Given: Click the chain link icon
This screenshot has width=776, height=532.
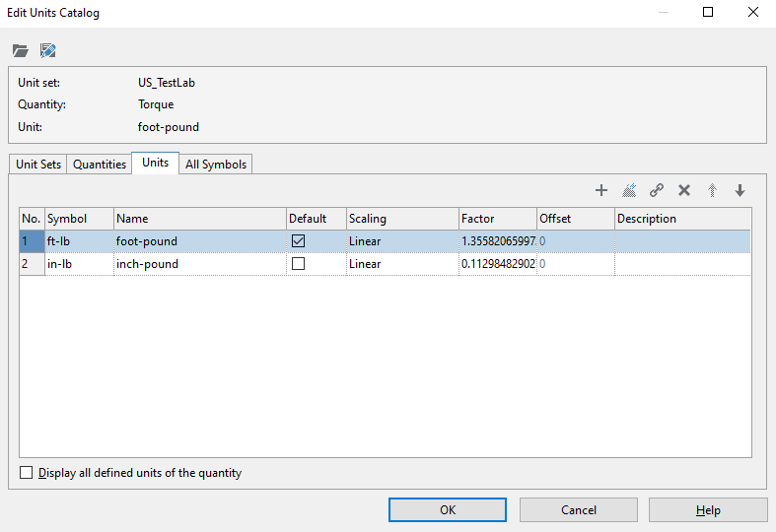Looking at the screenshot, I should pyautogui.click(x=657, y=190).
